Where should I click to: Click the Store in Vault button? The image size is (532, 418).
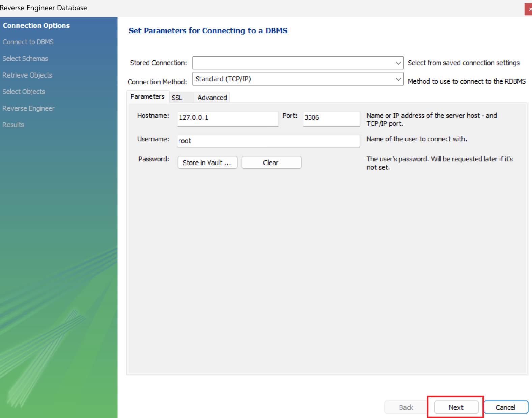pyautogui.click(x=207, y=162)
